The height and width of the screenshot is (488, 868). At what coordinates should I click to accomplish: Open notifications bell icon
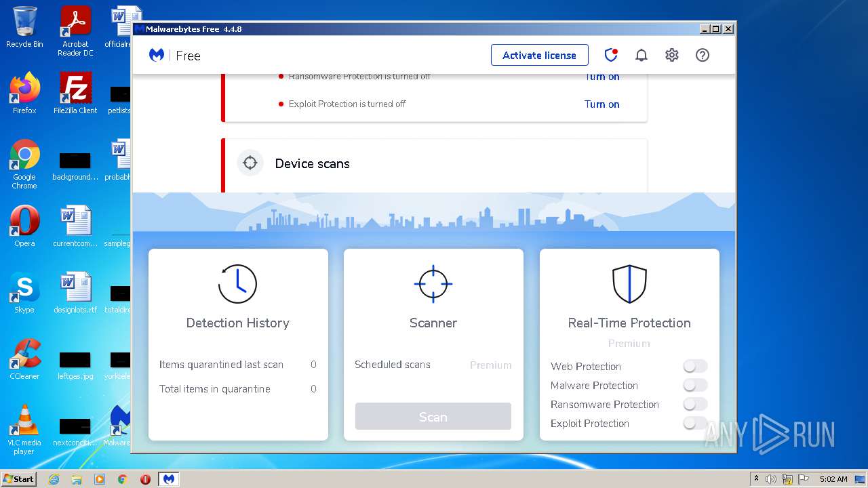click(641, 56)
